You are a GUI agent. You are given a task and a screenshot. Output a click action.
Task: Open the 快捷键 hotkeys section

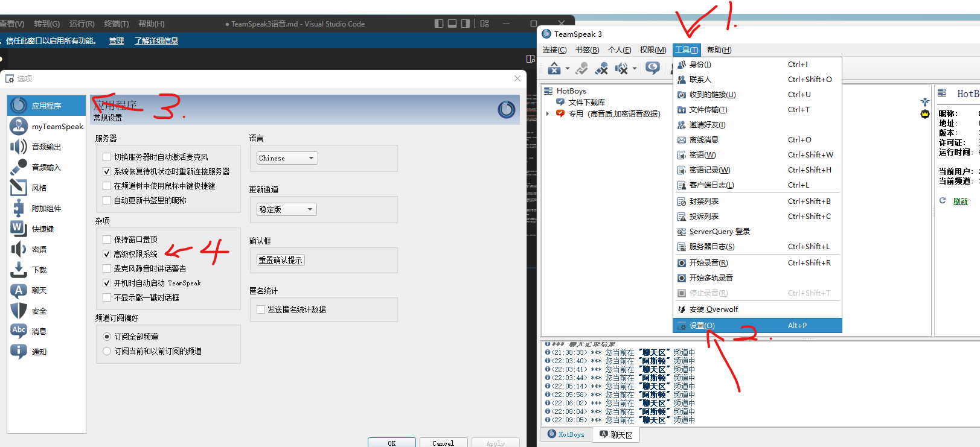click(x=42, y=229)
